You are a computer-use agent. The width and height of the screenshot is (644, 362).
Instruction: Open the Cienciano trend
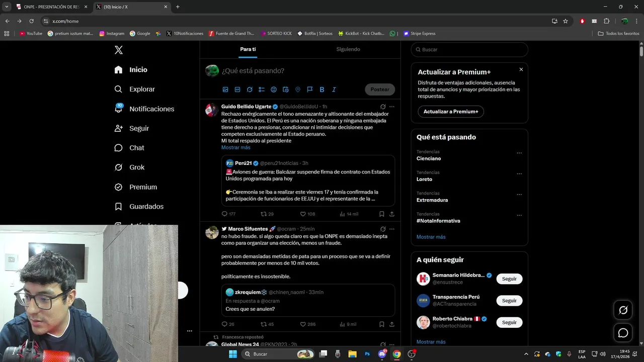point(429,158)
